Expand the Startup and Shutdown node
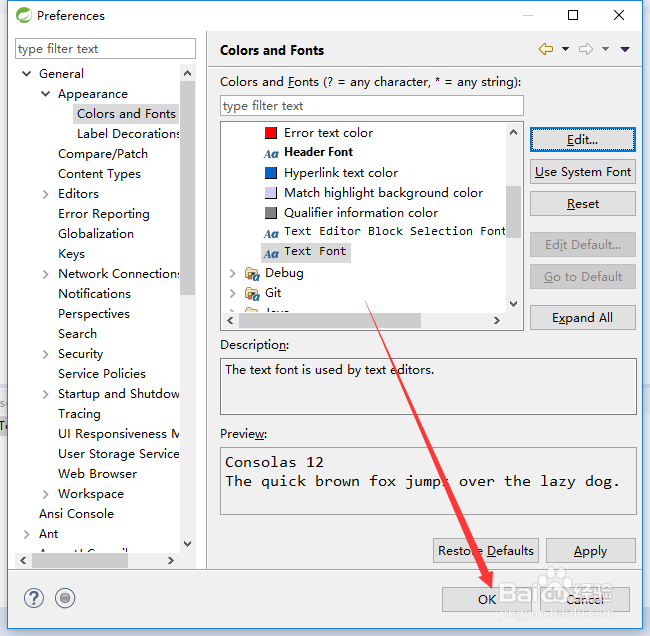This screenshot has height=636, width=650. click(46, 394)
